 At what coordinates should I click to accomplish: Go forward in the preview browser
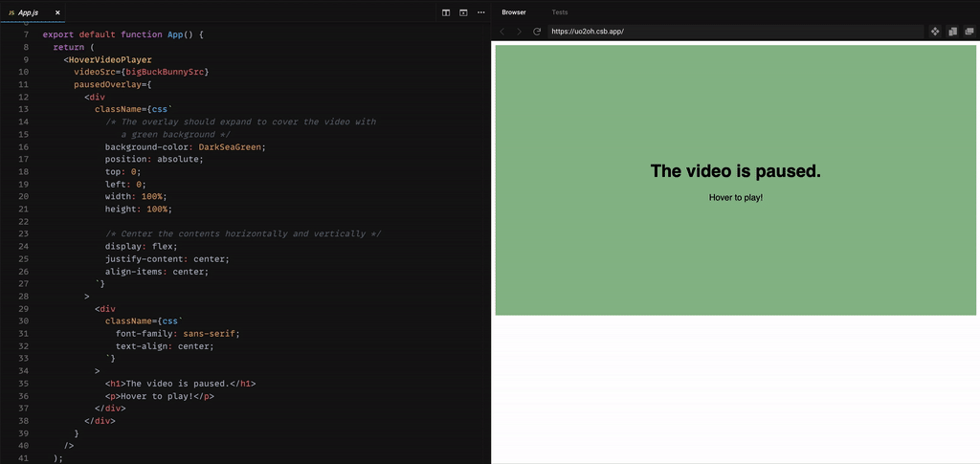point(518,32)
